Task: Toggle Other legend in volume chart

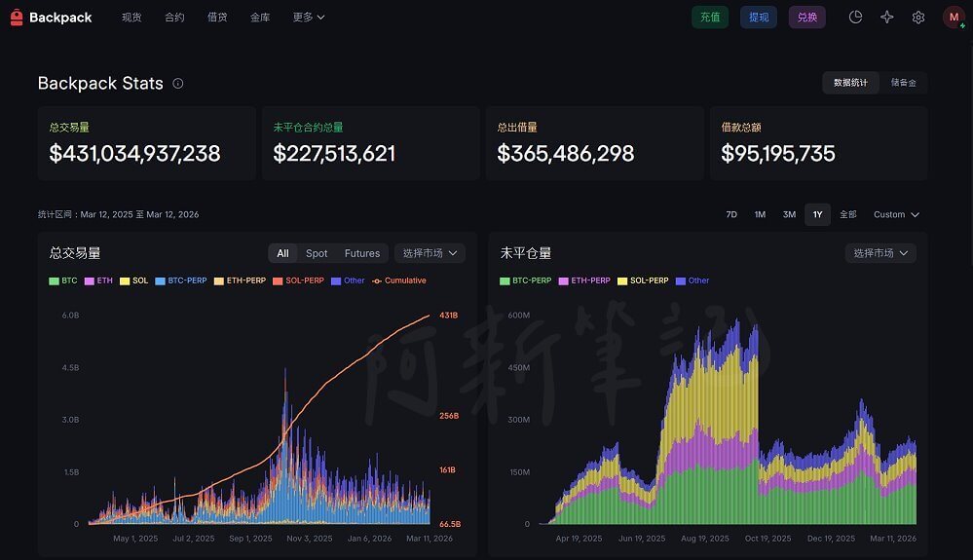Action: 348,280
